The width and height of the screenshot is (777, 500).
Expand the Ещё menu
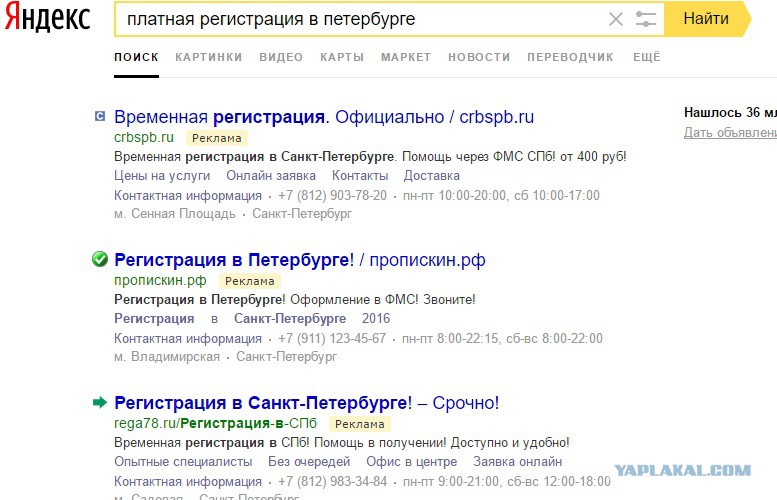[x=647, y=57]
